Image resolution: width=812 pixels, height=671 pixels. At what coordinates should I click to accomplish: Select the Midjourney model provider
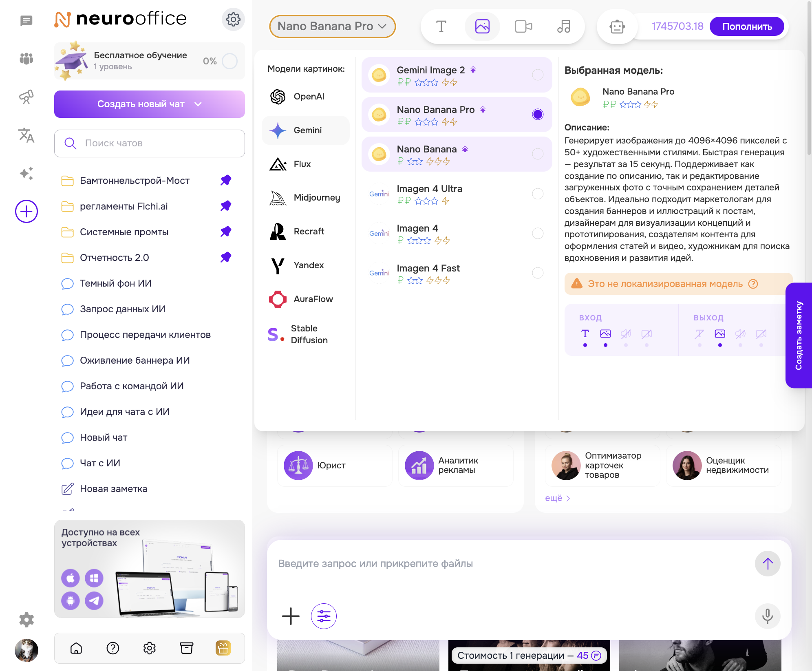(306, 198)
